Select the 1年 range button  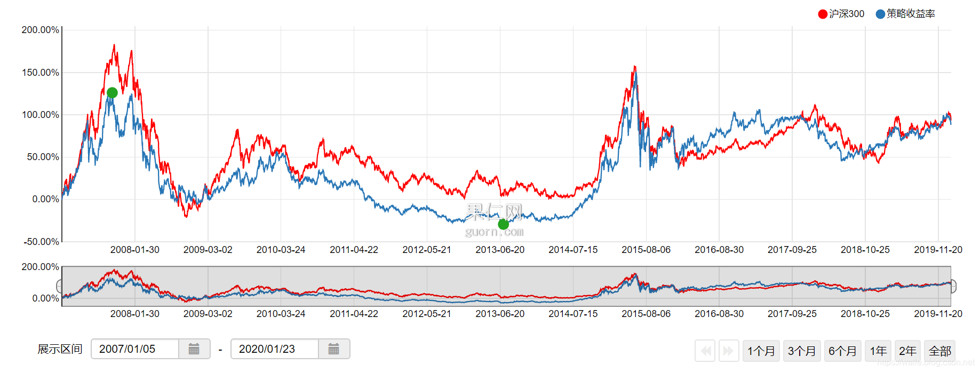coord(878,351)
